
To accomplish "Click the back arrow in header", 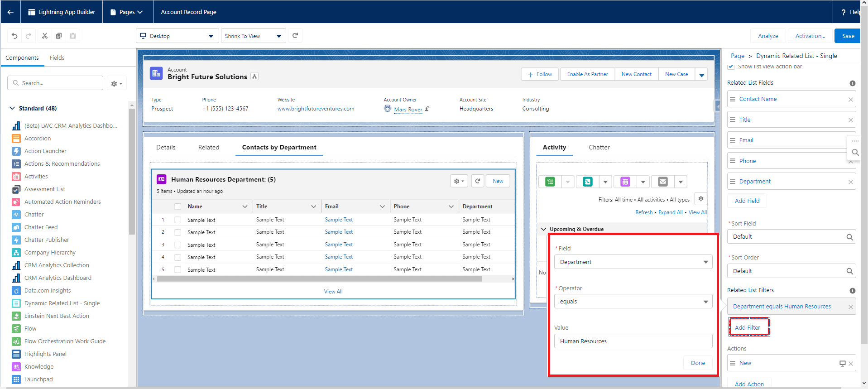I will pyautogui.click(x=10, y=12).
